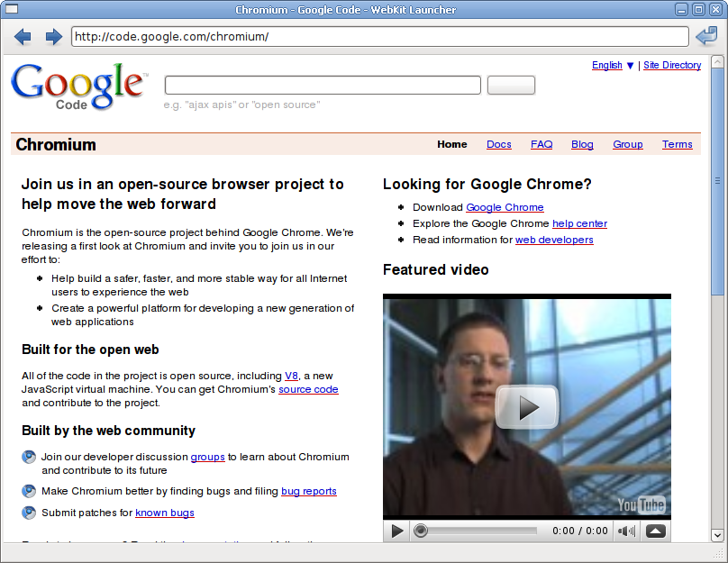The image size is (728, 563).
Task: Click the scrollbar down arrow
Action: [x=717, y=535]
